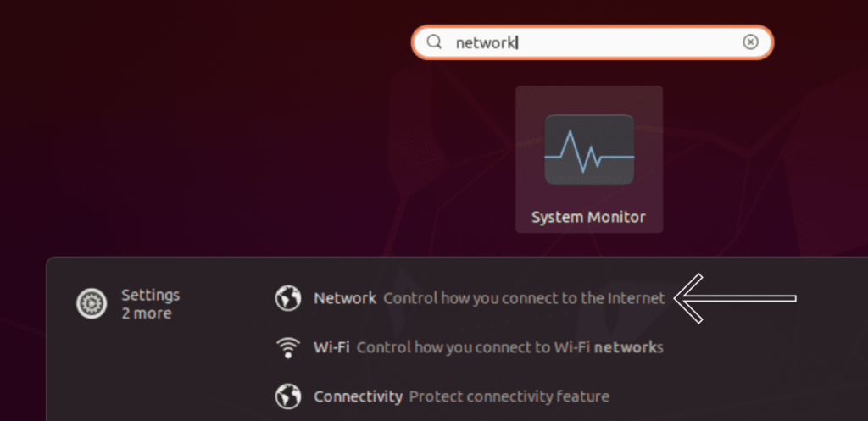Open the Wi-Fi settings result
This screenshot has width=868, height=421.
click(x=331, y=347)
